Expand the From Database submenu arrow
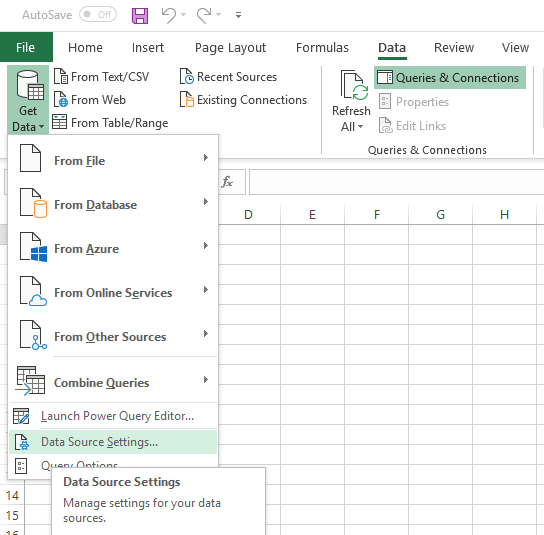Viewport: 544px width, 535px height. point(206,202)
